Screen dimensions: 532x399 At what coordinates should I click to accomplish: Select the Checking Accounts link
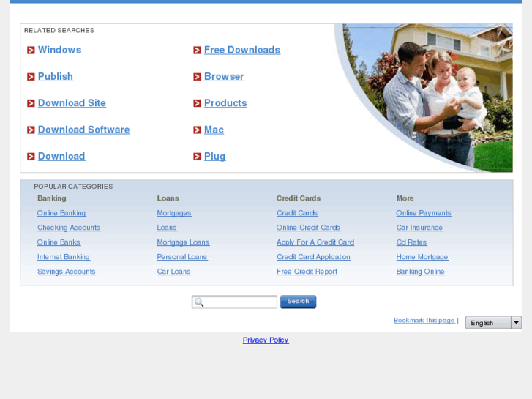[x=69, y=228]
